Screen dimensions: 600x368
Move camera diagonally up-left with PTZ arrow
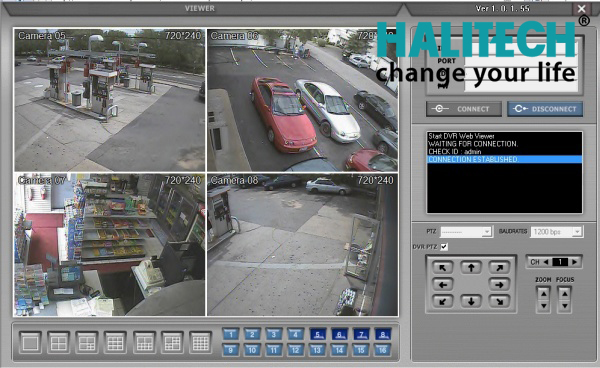[x=443, y=268]
